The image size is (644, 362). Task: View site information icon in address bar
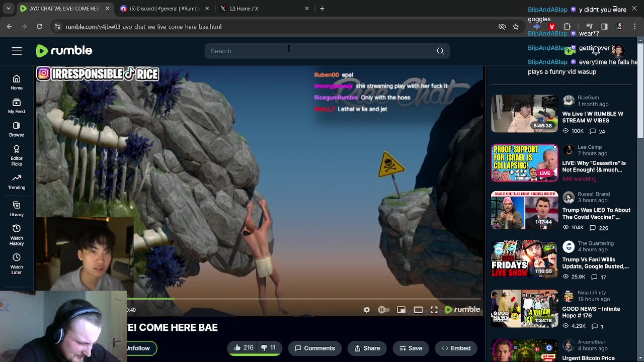point(57,27)
